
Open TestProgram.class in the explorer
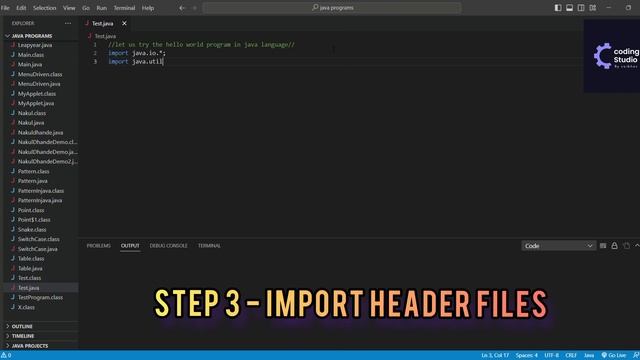tap(40, 298)
